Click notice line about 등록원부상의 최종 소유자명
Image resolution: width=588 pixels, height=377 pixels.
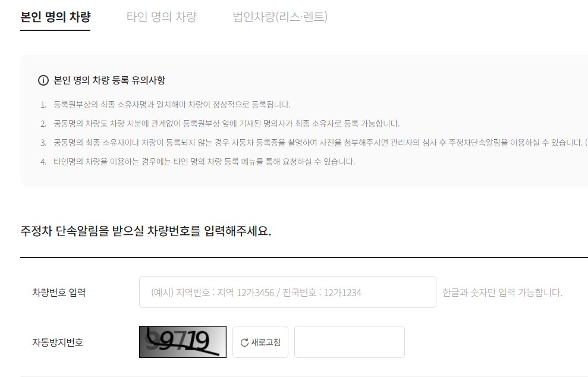point(172,105)
